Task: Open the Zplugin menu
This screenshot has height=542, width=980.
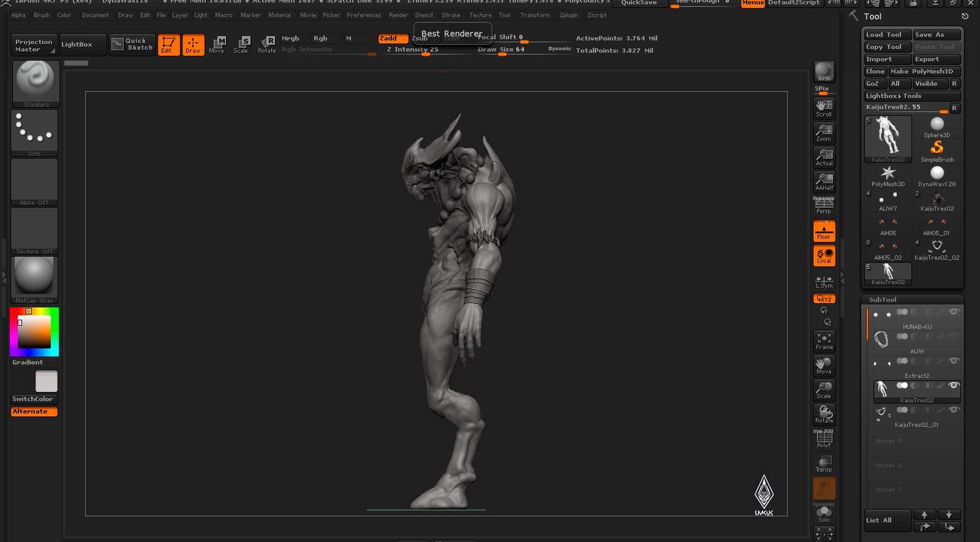Action: coord(568,15)
